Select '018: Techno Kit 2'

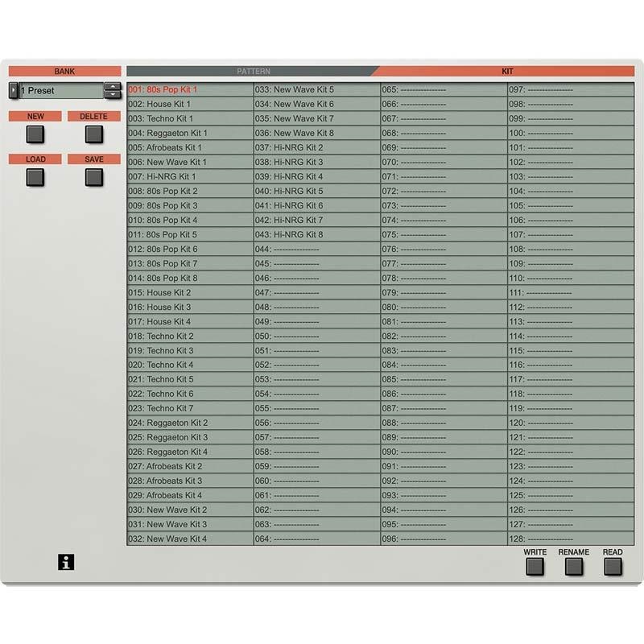(190, 336)
